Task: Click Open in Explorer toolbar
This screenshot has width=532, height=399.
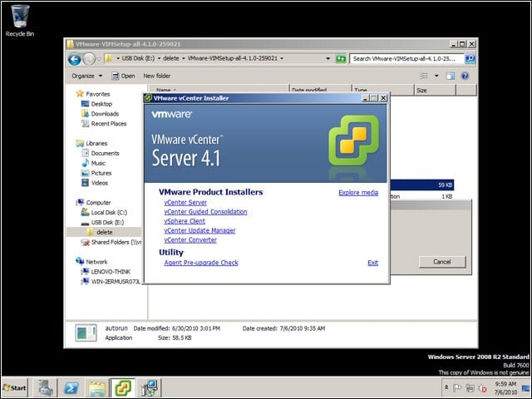Action: 124,76
